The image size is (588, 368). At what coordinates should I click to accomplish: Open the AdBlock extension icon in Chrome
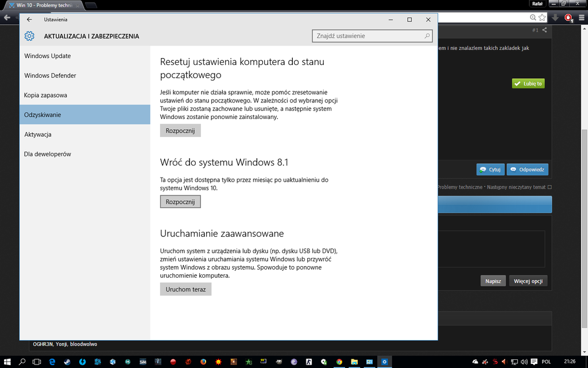point(568,18)
